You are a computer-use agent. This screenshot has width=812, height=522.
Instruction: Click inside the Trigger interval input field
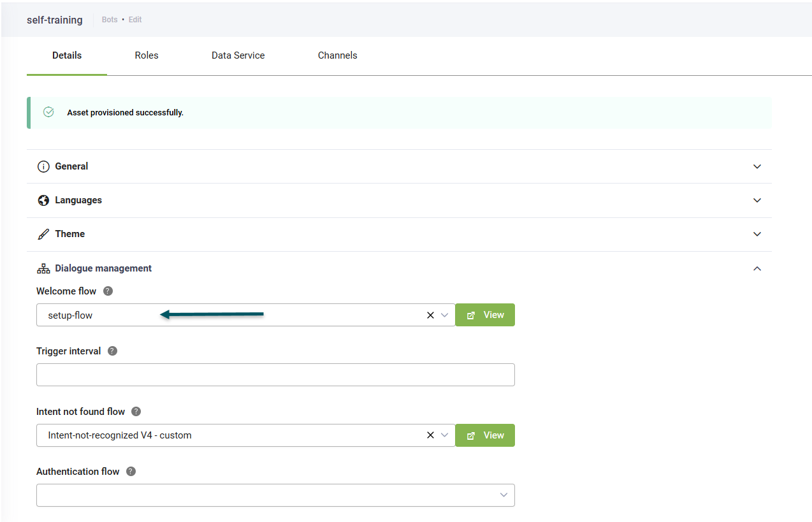pos(275,375)
